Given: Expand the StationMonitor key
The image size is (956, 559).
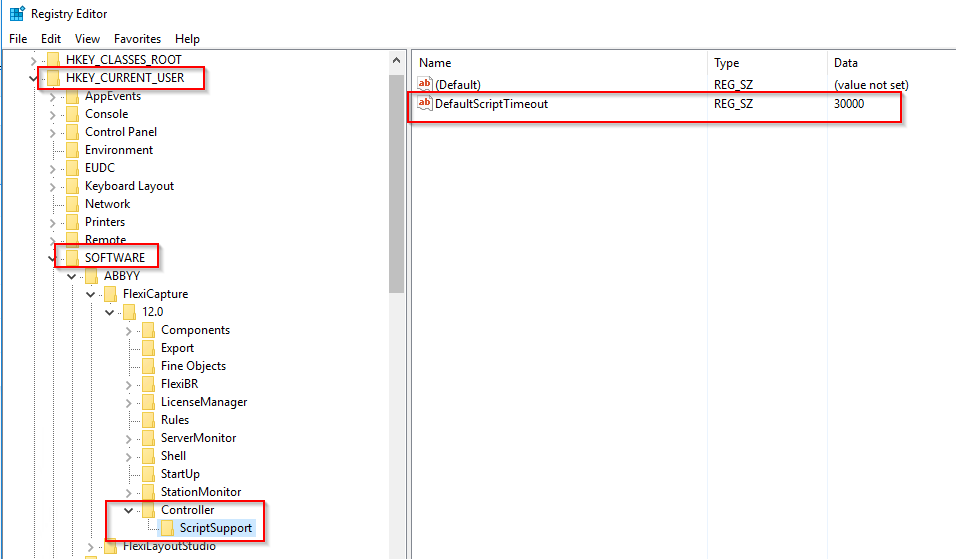Looking at the screenshot, I should [x=129, y=493].
